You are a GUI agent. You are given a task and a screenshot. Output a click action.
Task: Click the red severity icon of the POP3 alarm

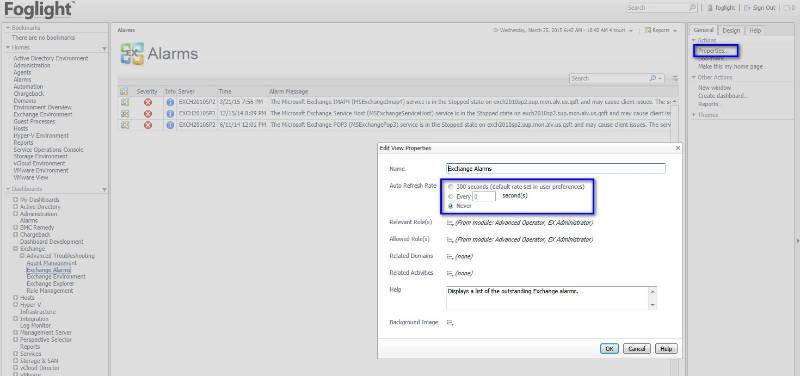click(x=147, y=124)
